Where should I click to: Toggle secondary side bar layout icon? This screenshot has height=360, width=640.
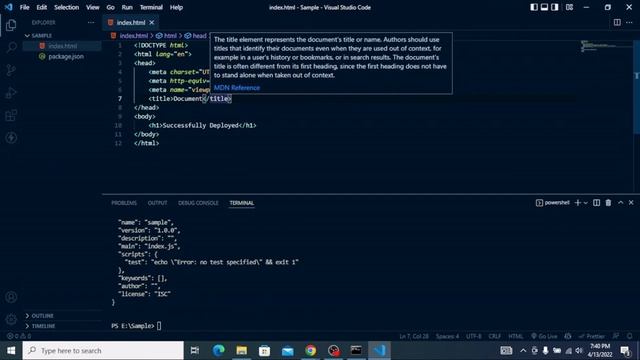click(555, 7)
